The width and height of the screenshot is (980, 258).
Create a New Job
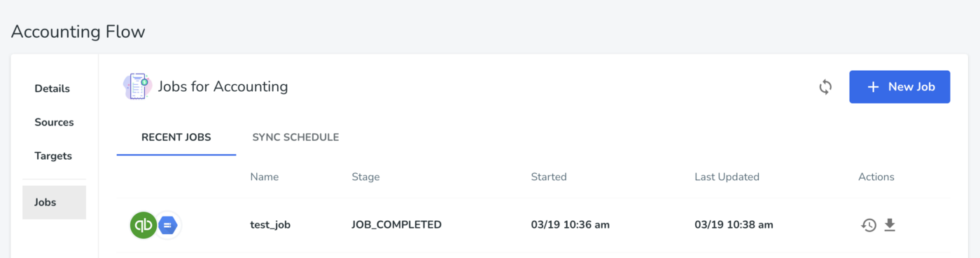(x=899, y=87)
